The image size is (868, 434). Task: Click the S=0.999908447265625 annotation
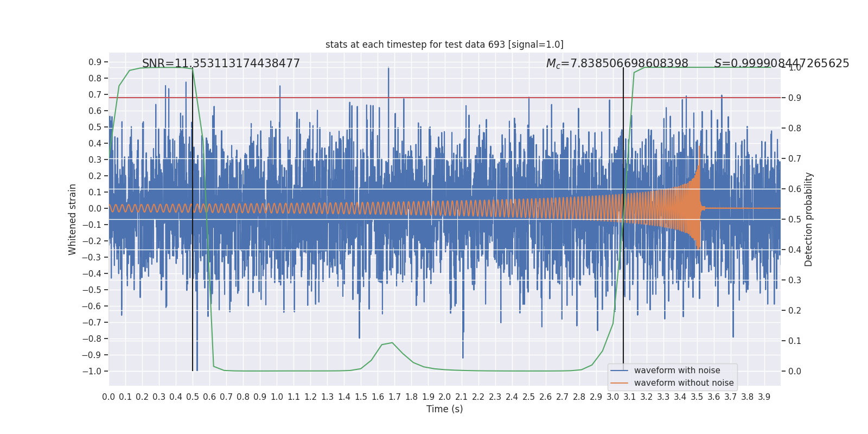(x=782, y=63)
